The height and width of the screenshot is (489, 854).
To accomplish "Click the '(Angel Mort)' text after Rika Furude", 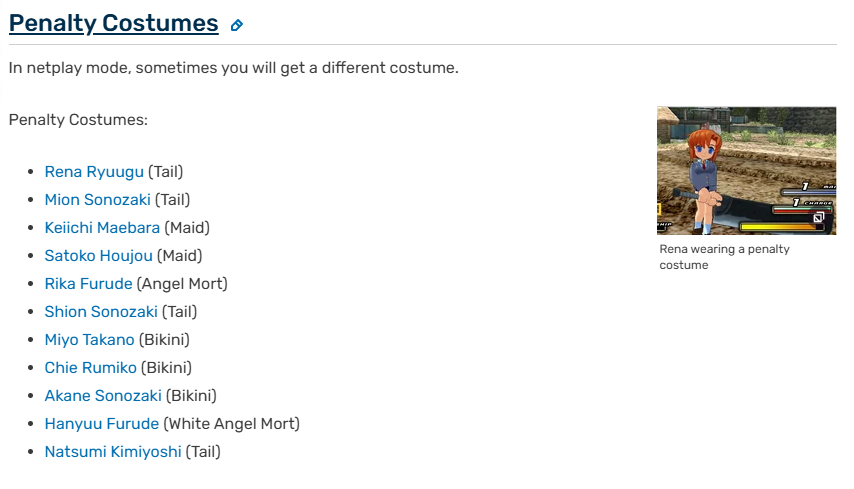I will pos(182,284).
